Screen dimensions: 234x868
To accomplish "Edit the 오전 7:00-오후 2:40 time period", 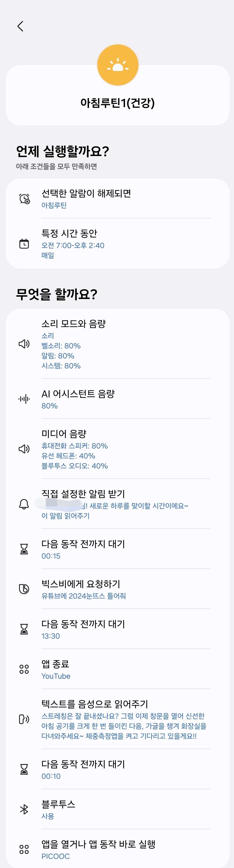I will click(x=73, y=245).
